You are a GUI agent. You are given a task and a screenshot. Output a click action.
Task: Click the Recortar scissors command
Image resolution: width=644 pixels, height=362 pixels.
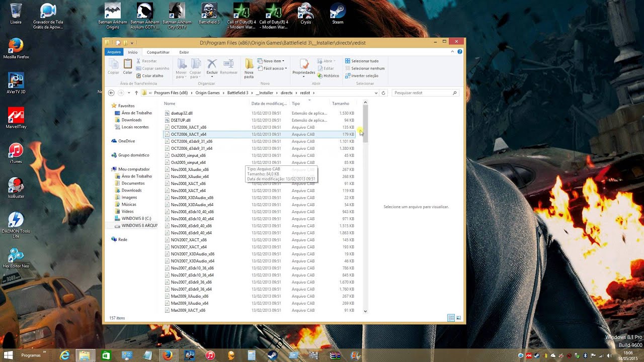pyautogui.click(x=146, y=61)
